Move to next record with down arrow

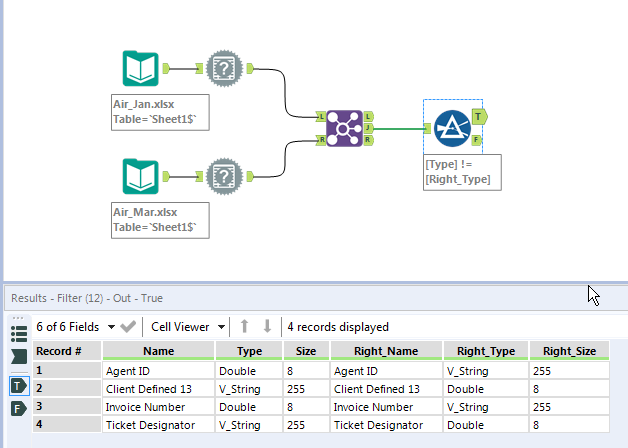tap(267, 327)
